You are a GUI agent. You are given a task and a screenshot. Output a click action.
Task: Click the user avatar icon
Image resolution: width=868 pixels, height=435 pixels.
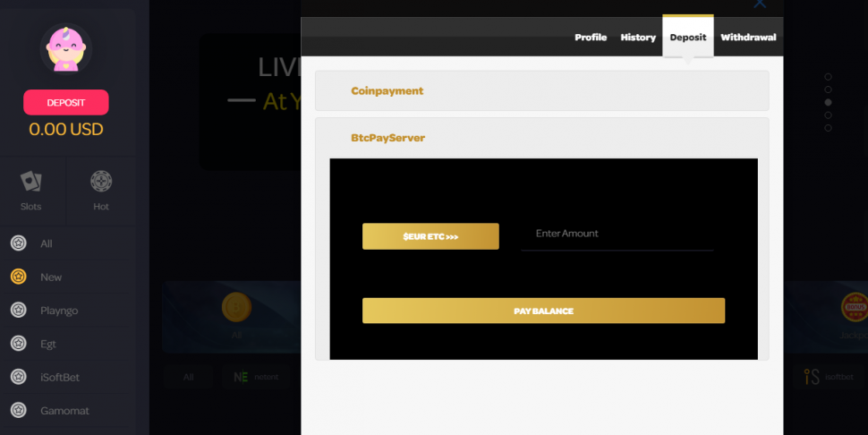coord(65,48)
